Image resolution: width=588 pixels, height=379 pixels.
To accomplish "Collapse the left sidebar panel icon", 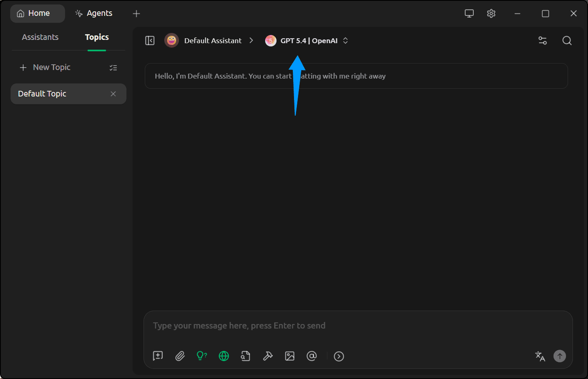I will click(150, 41).
